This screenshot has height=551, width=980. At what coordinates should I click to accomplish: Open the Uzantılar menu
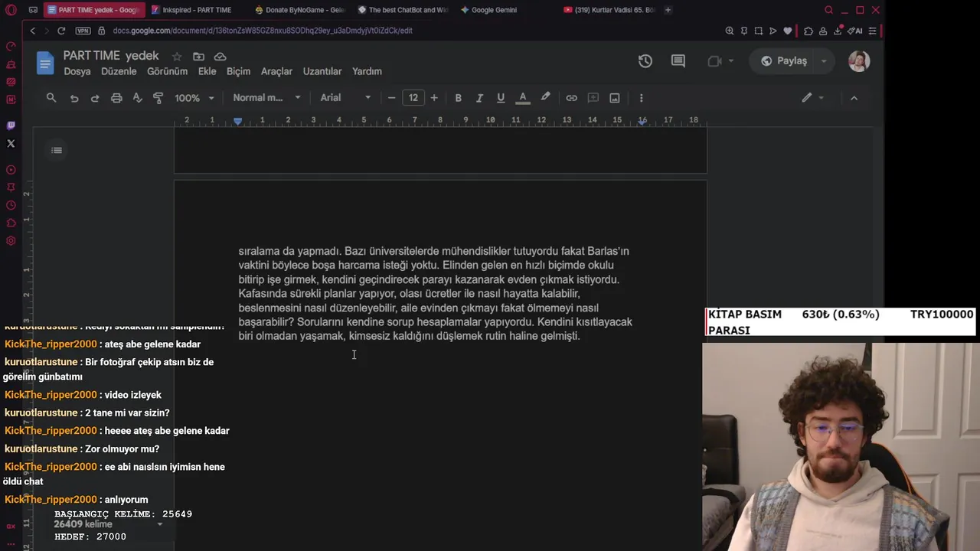[322, 71]
